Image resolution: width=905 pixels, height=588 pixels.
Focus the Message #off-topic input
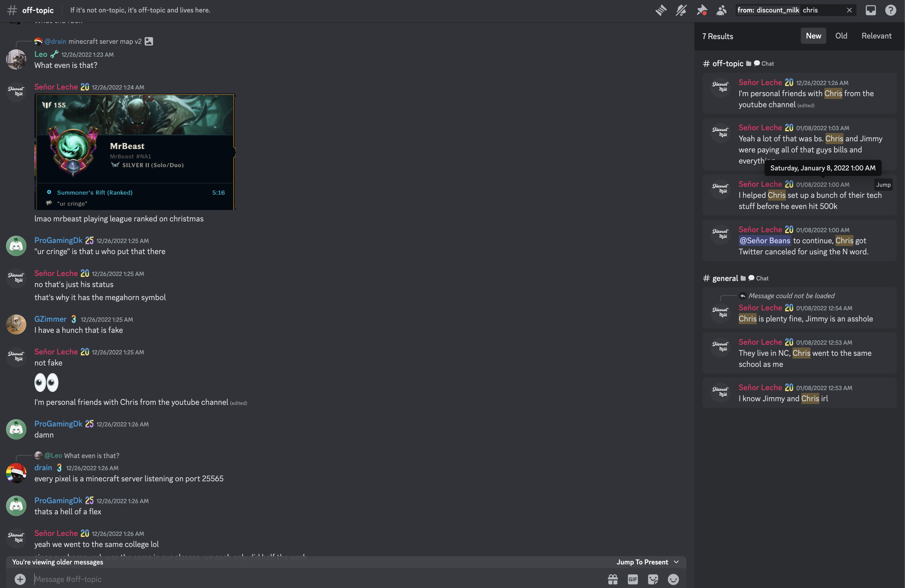tap(316, 579)
